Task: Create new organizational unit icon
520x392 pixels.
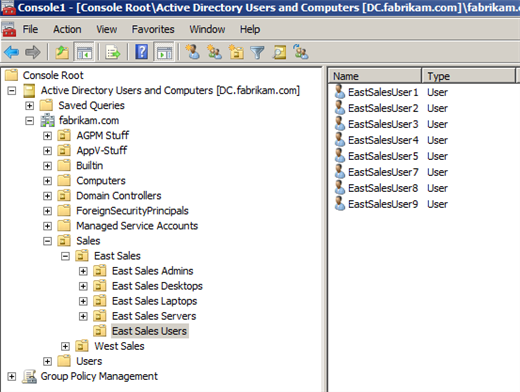Action: 236,52
